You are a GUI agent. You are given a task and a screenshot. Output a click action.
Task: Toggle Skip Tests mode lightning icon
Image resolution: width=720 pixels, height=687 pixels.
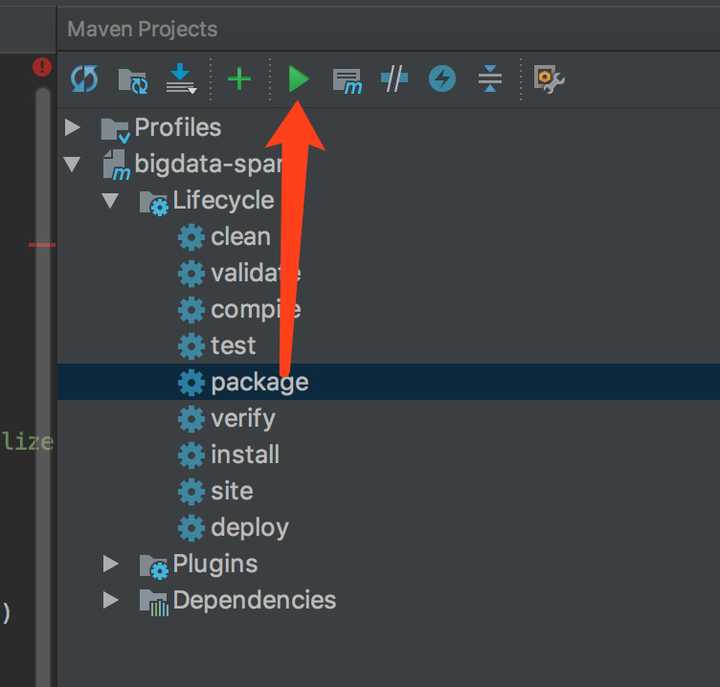click(441, 79)
